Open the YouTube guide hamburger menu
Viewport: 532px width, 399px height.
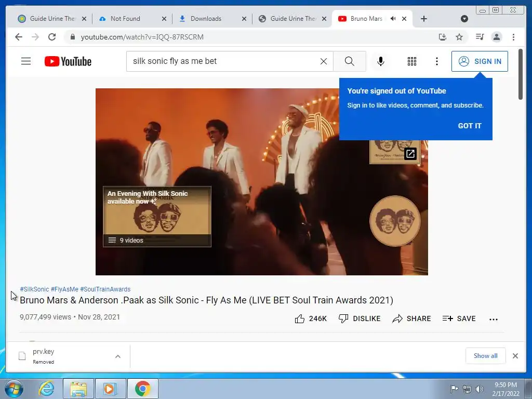[x=26, y=61]
